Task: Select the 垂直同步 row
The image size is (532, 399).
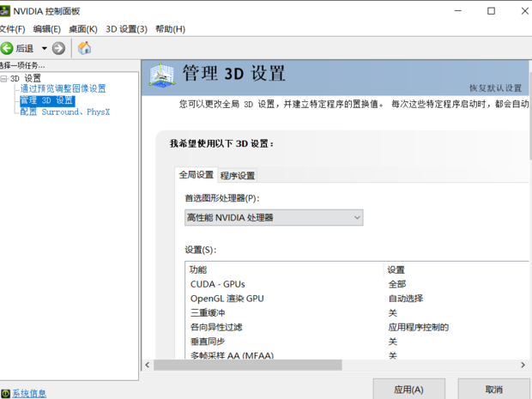Action: [x=357, y=342]
